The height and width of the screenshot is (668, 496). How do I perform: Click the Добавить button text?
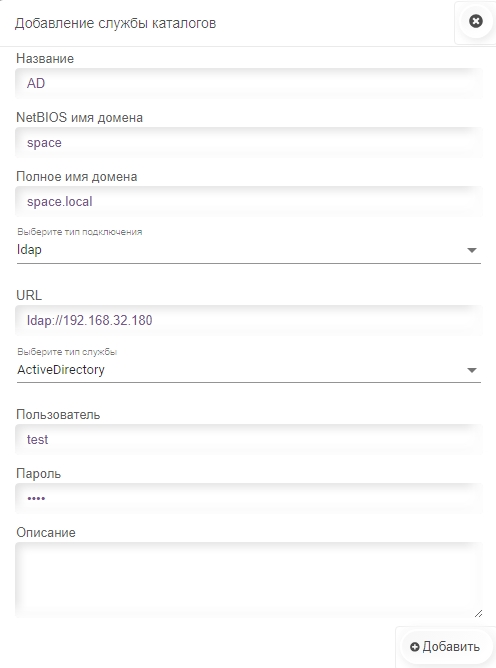(451, 647)
